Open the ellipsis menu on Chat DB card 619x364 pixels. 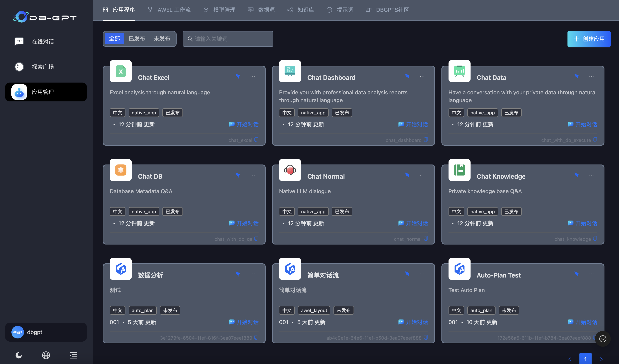click(252, 175)
